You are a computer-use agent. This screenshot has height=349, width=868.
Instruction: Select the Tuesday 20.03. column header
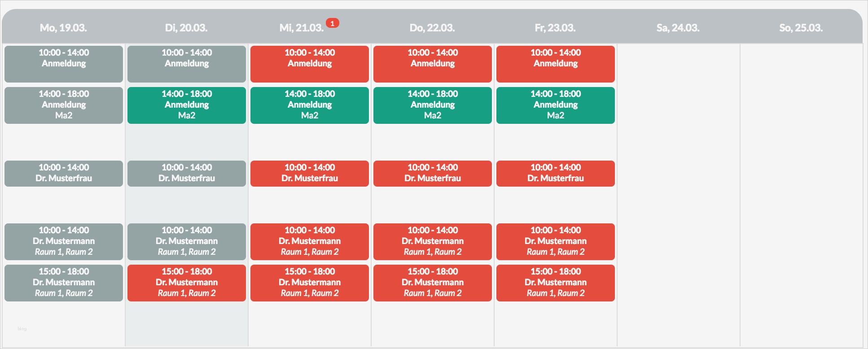[x=186, y=28]
